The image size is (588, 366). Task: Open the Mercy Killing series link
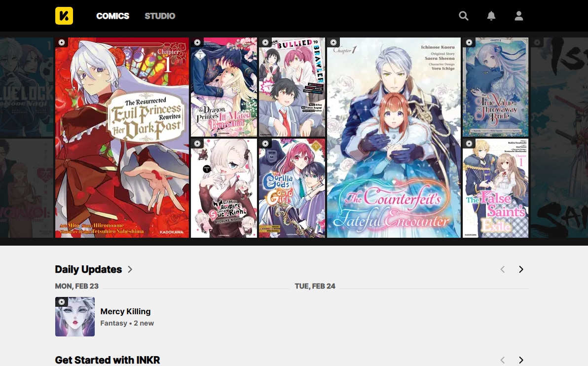125,311
